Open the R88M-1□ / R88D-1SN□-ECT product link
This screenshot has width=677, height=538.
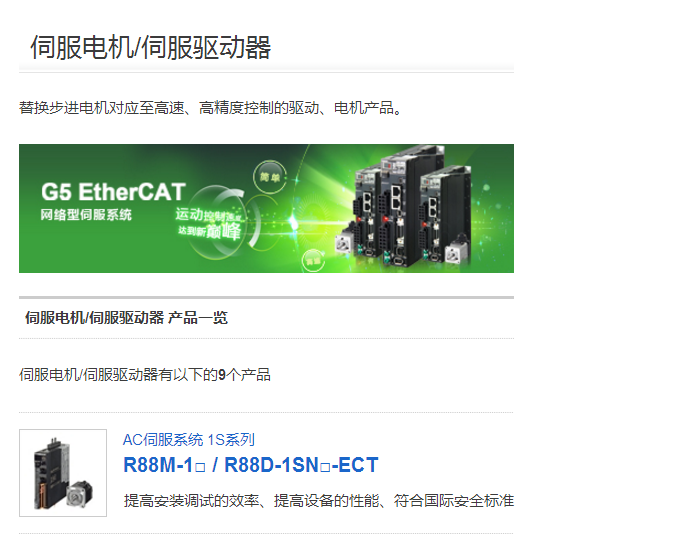250,465
